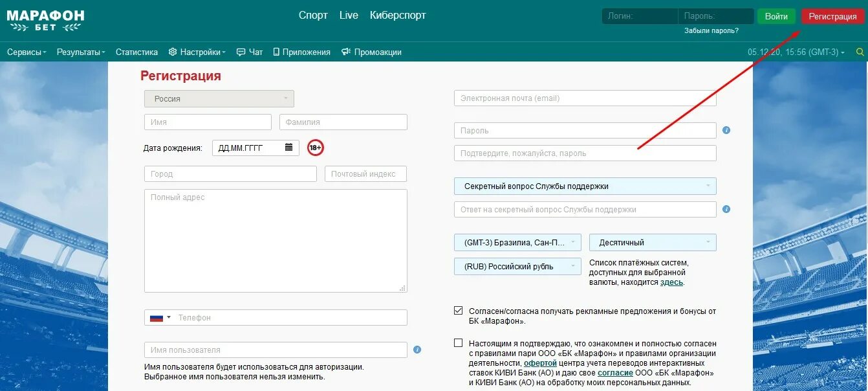Open the date and time zone selector
The width and height of the screenshot is (868, 391).
click(796, 52)
